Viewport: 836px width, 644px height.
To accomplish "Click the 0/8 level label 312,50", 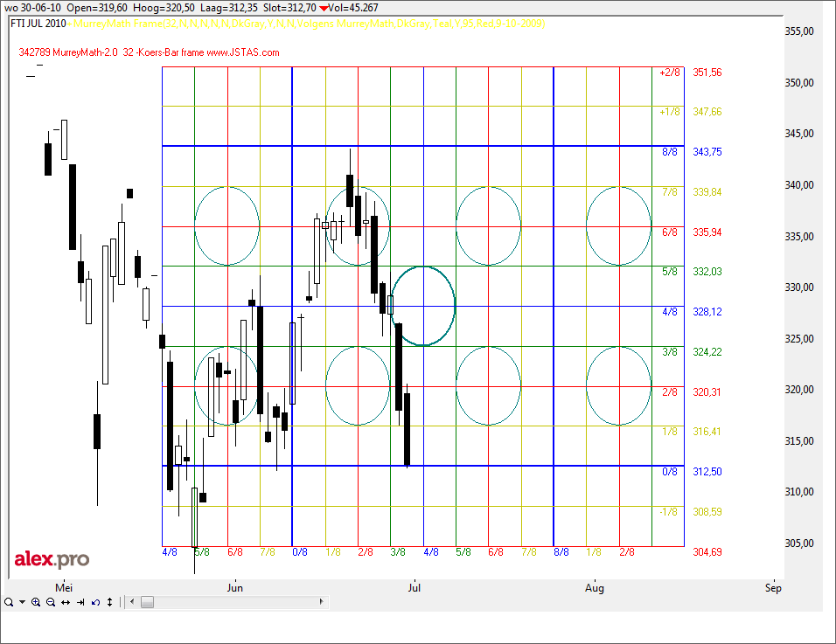I will (707, 472).
